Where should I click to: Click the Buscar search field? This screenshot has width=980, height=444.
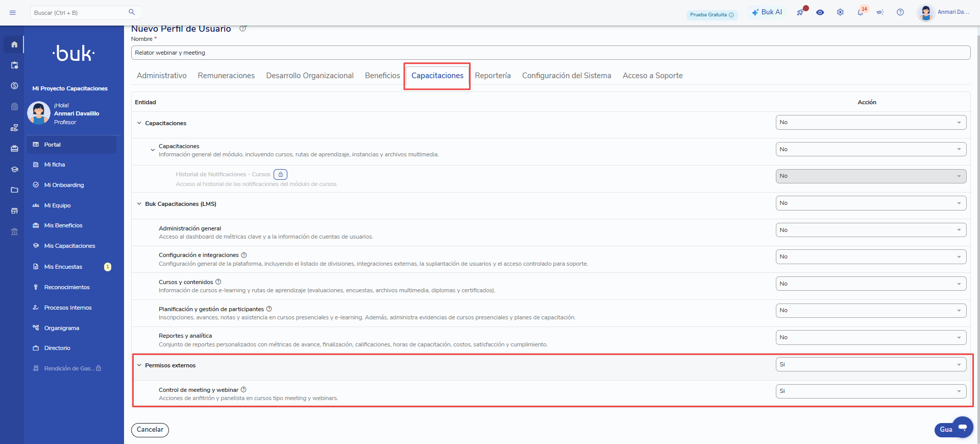pos(79,13)
